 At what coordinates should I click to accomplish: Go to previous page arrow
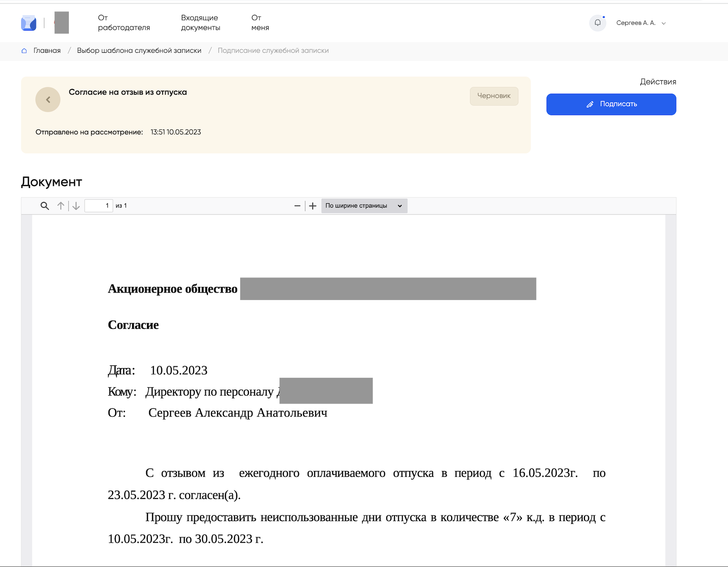61,206
